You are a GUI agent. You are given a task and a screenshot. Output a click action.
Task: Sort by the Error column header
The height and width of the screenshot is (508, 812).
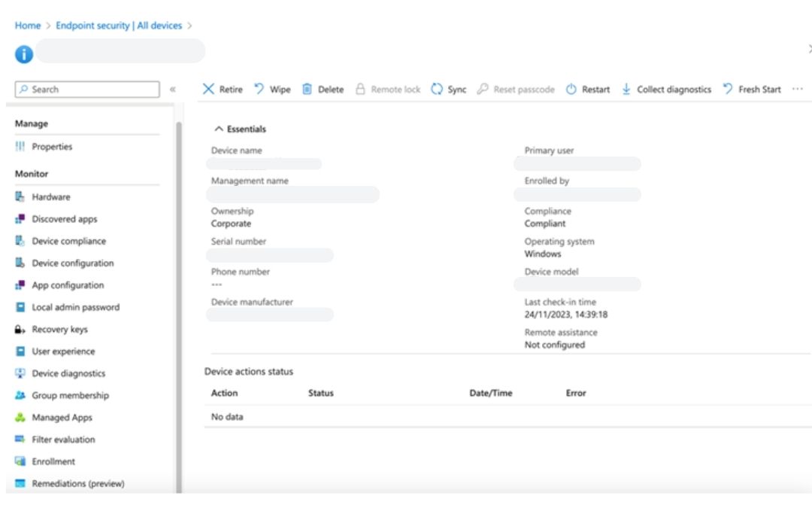pyautogui.click(x=576, y=393)
